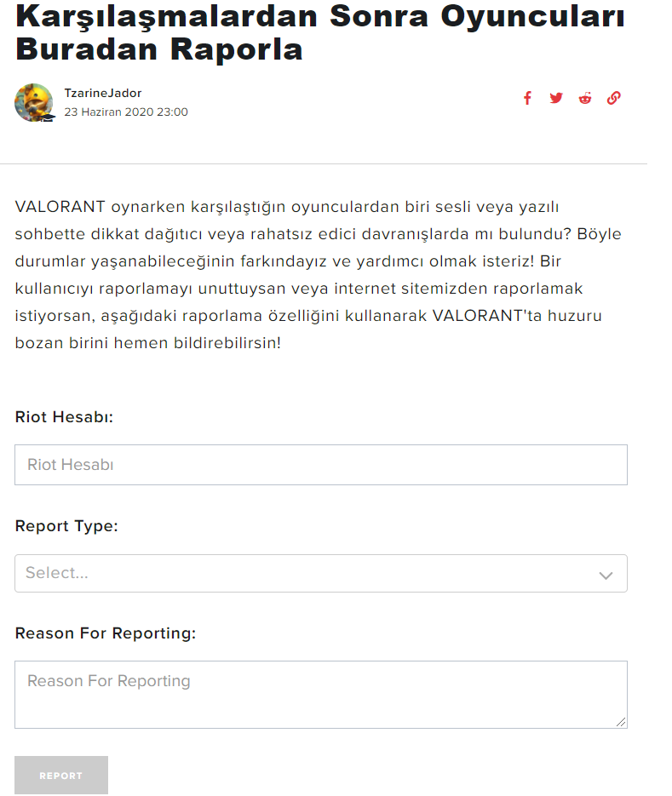Share the article on Reddit

[585, 98]
